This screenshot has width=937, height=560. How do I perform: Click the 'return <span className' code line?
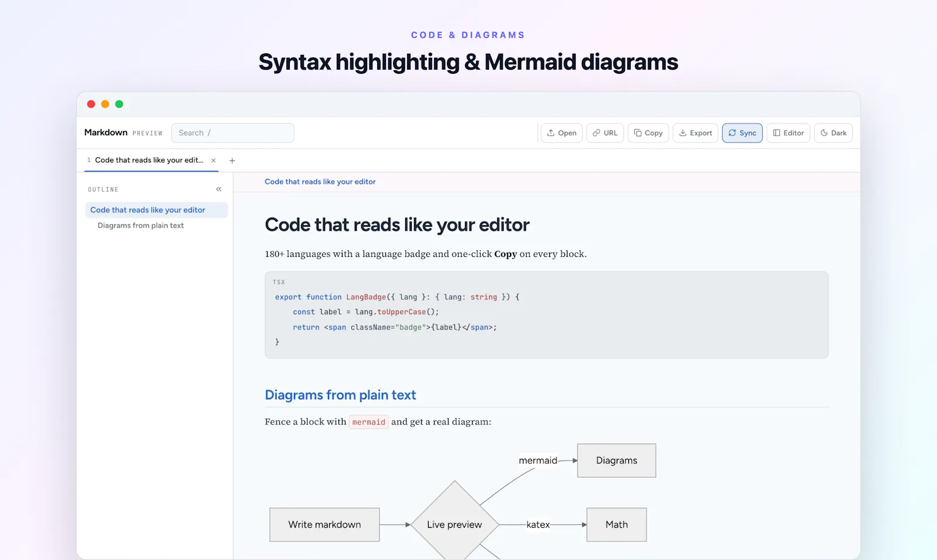(x=395, y=327)
